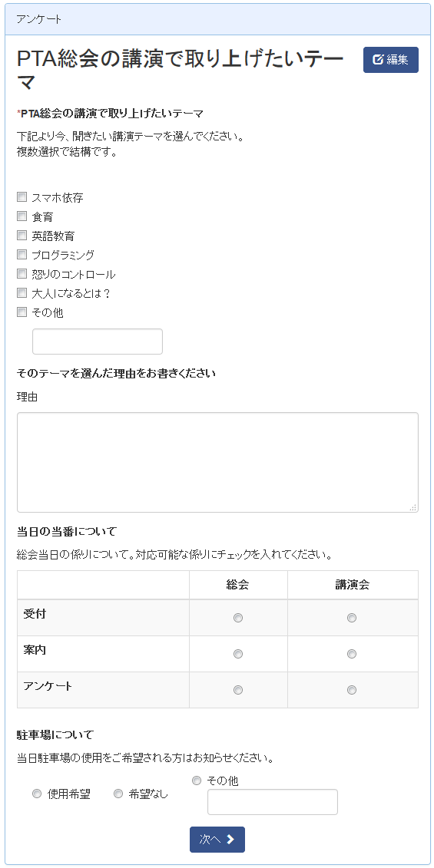Select 総会 radio for 受付 row
Screen dimensions: 434x868
point(238,618)
